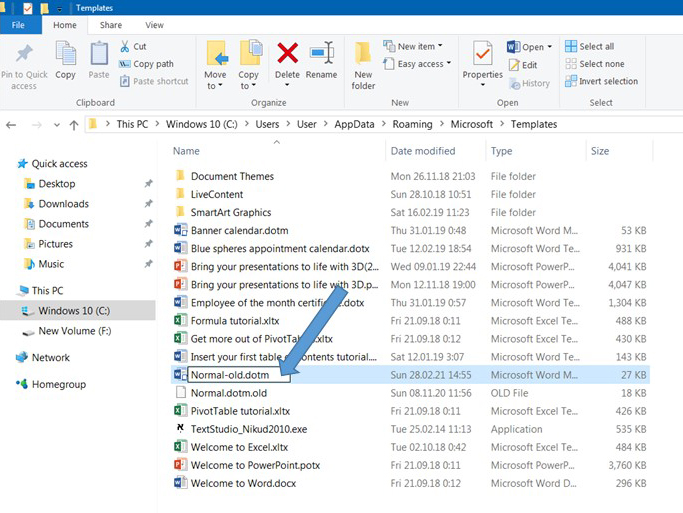This screenshot has width=683, height=513.
Task: Click the Normal-old.dotm rename text field
Action: tap(238, 374)
